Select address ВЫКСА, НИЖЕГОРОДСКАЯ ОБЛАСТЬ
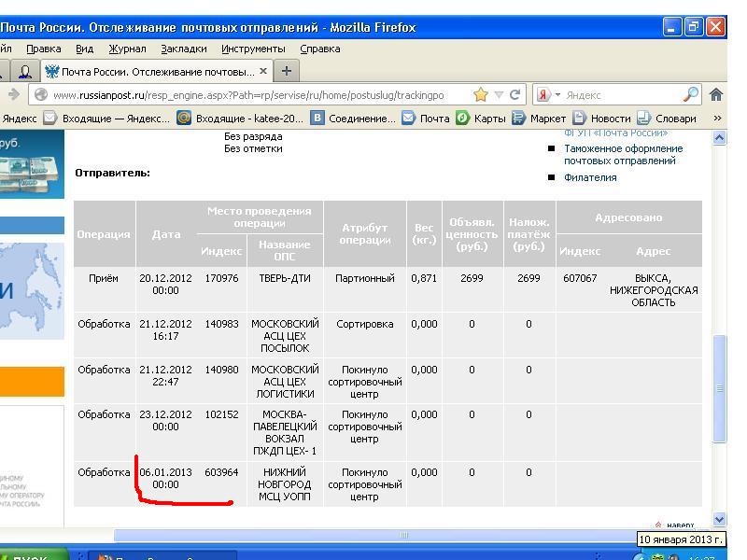 pyautogui.click(x=653, y=290)
